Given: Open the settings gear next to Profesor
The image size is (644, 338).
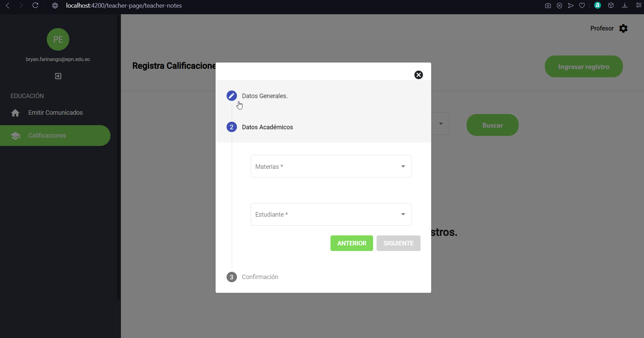Looking at the screenshot, I should [623, 28].
